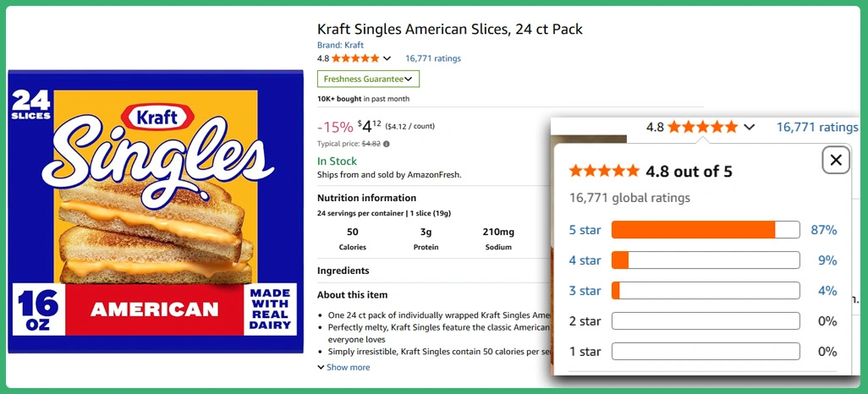Click the Kraft Singles American Slices product title
This screenshot has height=394, width=868.
[449, 29]
